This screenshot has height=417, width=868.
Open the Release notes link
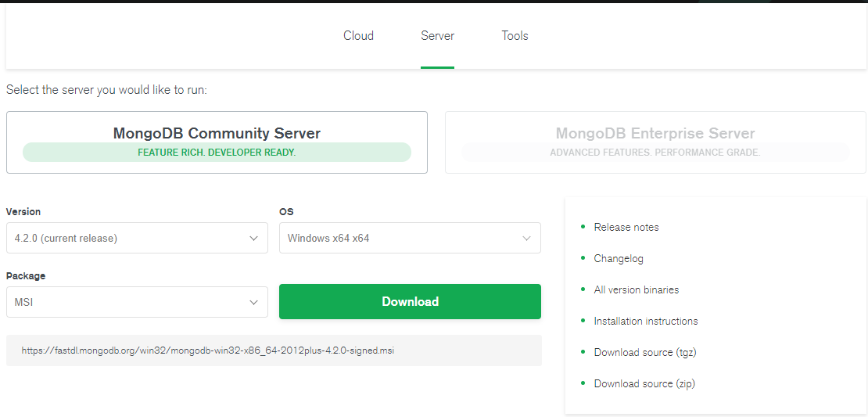tap(626, 227)
